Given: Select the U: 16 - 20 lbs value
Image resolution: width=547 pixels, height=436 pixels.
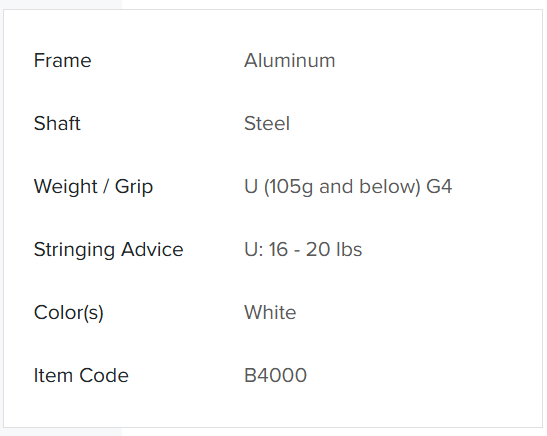Looking at the screenshot, I should click(303, 249).
